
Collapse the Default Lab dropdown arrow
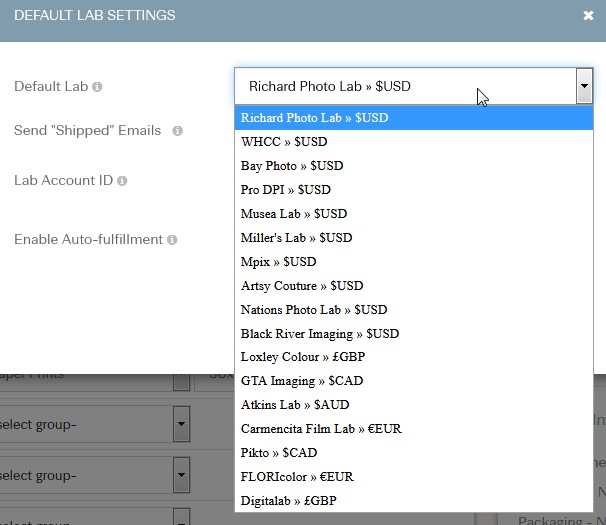point(584,86)
